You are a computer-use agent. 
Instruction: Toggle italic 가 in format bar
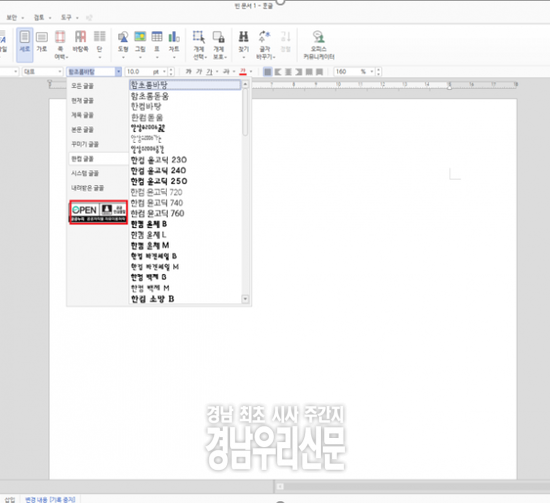click(199, 72)
